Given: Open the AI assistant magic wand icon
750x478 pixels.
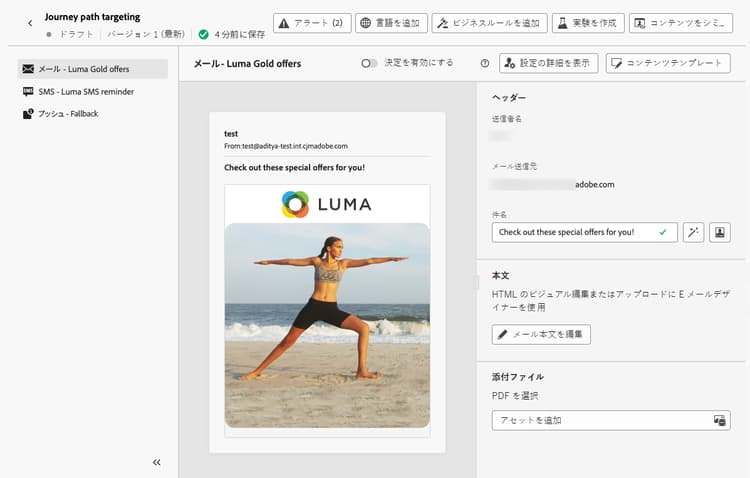Looking at the screenshot, I should click(x=694, y=233).
